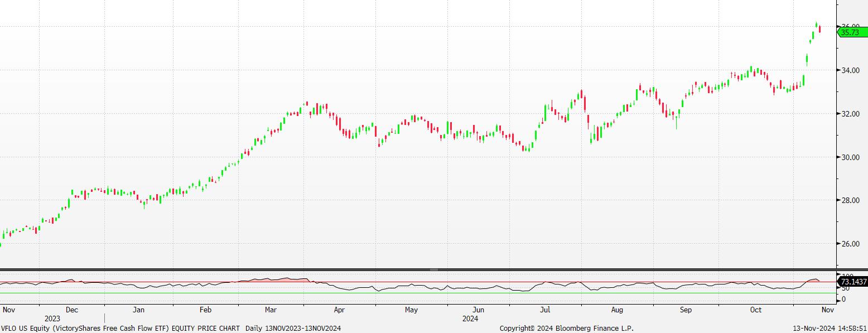868x333 pixels.
Task: Click the Sep month label on time axis
Action: [686, 309]
